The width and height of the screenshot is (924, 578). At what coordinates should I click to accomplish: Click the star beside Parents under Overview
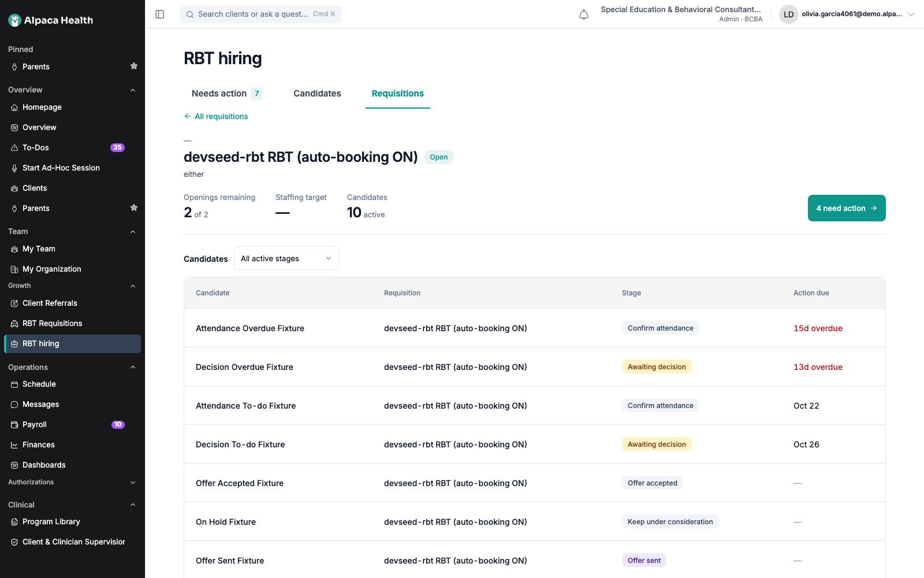coord(134,208)
